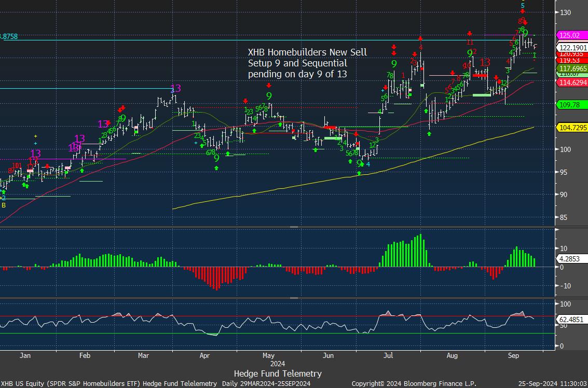Click the 62.4851 oscillator value label
This screenshot has width=588, height=388.
[571, 320]
